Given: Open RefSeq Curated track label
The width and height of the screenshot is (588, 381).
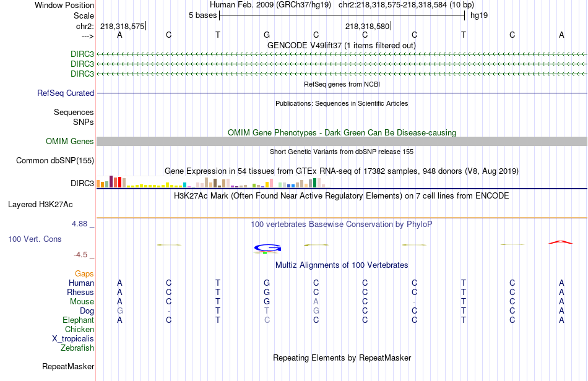Looking at the screenshot, I should 66,93.
